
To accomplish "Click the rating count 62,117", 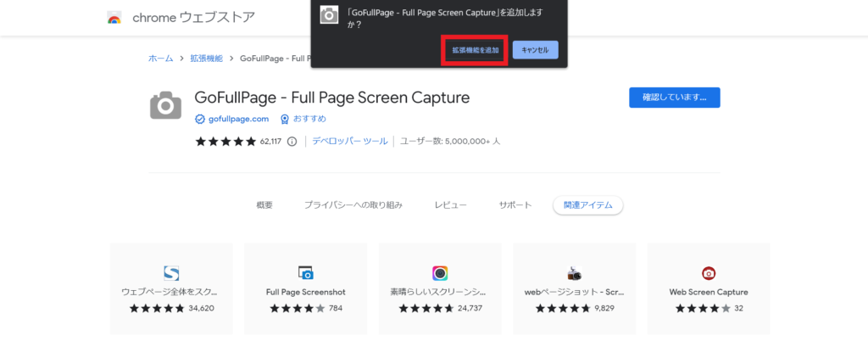I will (x=271, y=141).
